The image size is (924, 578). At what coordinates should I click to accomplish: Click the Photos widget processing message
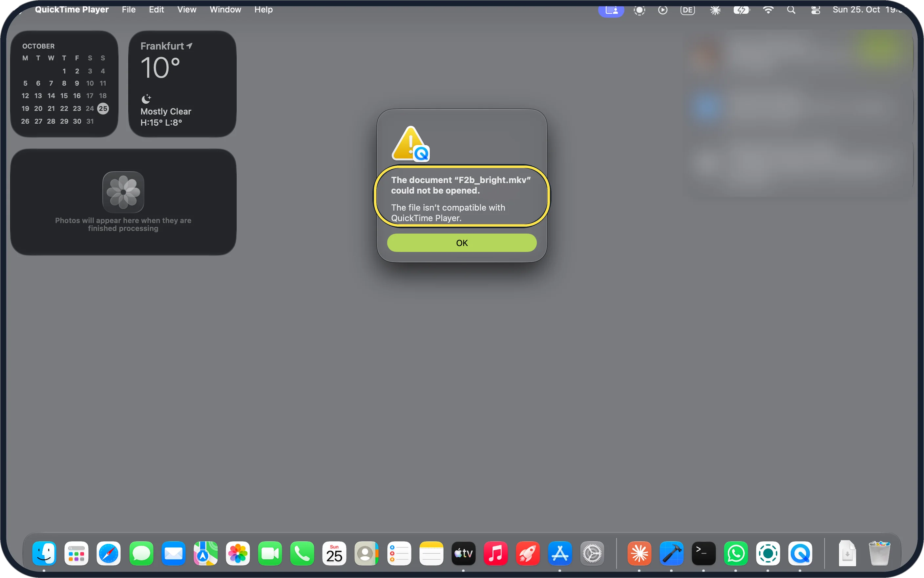123,224
